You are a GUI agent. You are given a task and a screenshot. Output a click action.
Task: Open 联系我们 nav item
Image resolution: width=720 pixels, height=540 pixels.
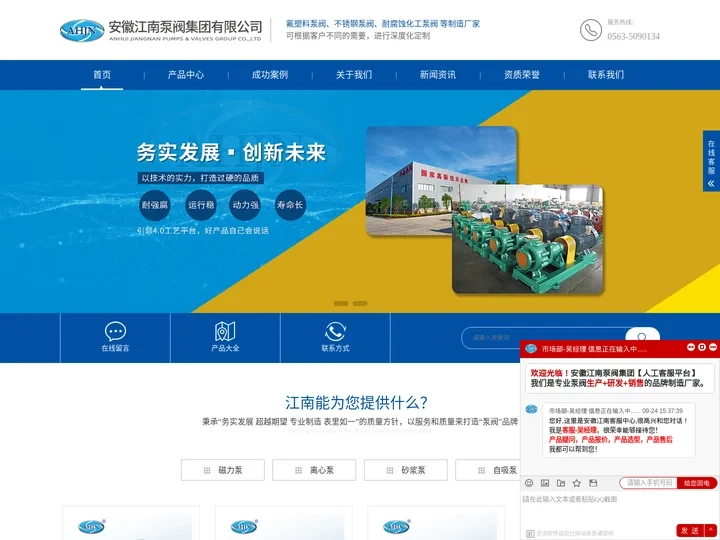(x=606, y=75)
